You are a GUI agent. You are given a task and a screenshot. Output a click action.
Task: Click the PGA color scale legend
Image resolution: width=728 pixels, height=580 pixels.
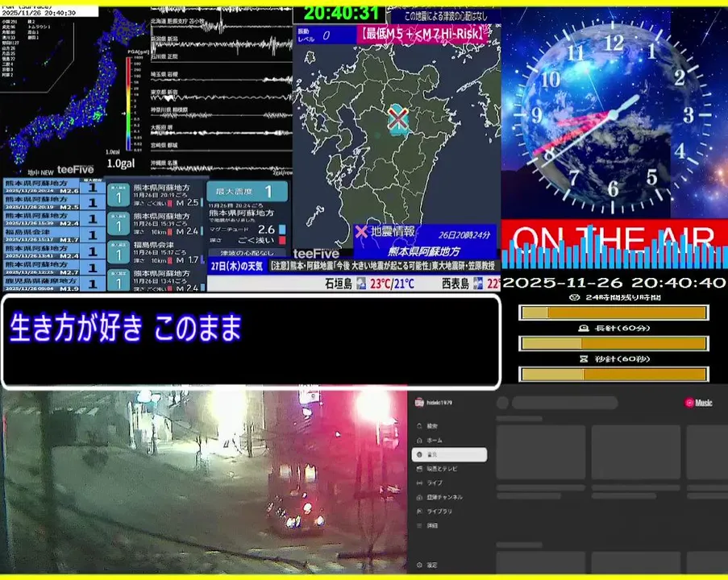129,103
